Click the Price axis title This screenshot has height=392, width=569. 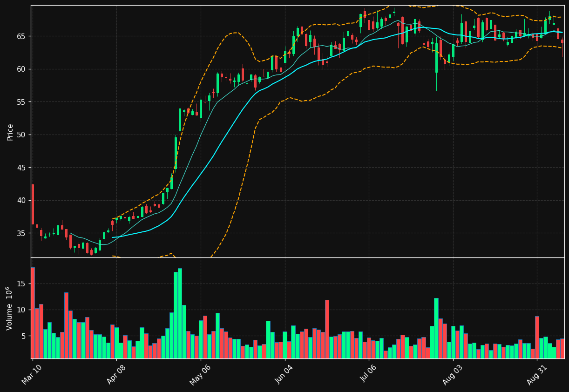pos(10,132)
